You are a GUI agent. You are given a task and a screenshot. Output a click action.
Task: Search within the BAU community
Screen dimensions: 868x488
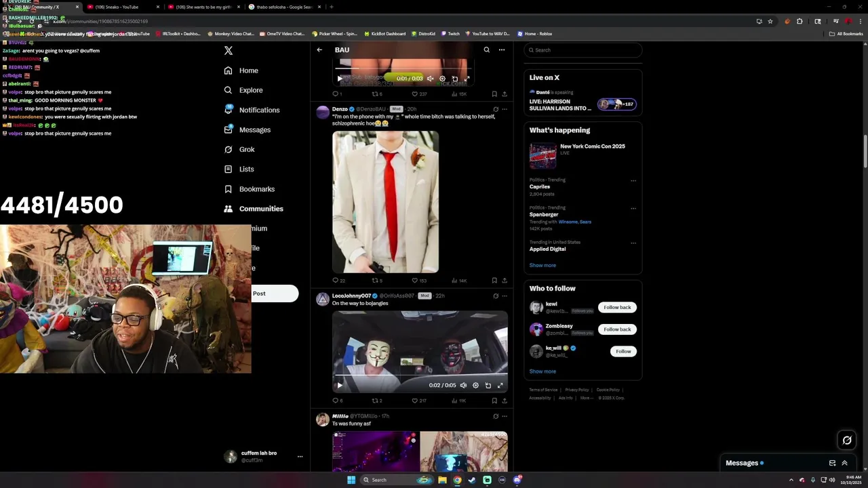[486, 49]
